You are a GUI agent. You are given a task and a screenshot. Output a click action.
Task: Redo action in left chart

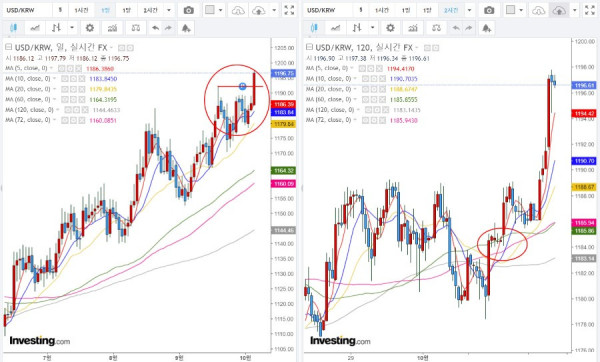point(168,28)
